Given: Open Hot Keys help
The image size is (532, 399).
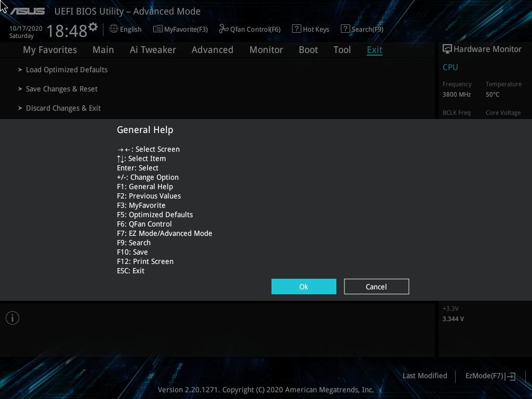Looking at the screenshot, I should coord(316,29).
